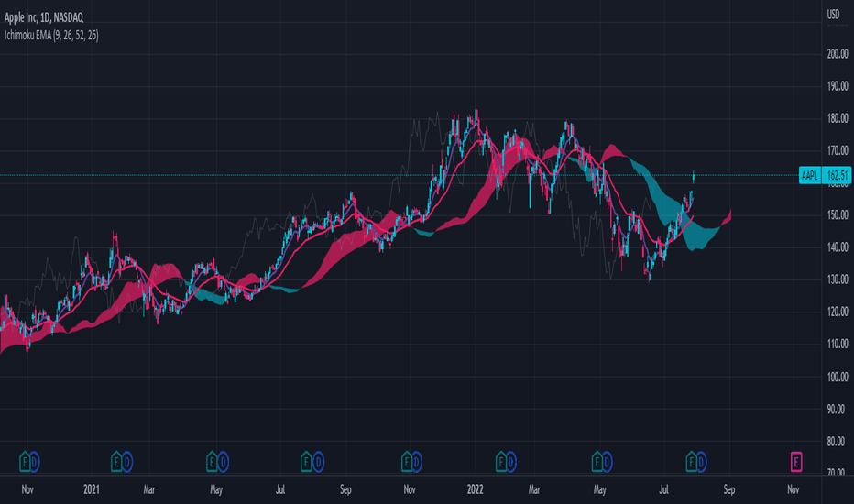Click the earnings E icon above Nov 2020
Screen dimensions: 854x504
coord(25,462)
